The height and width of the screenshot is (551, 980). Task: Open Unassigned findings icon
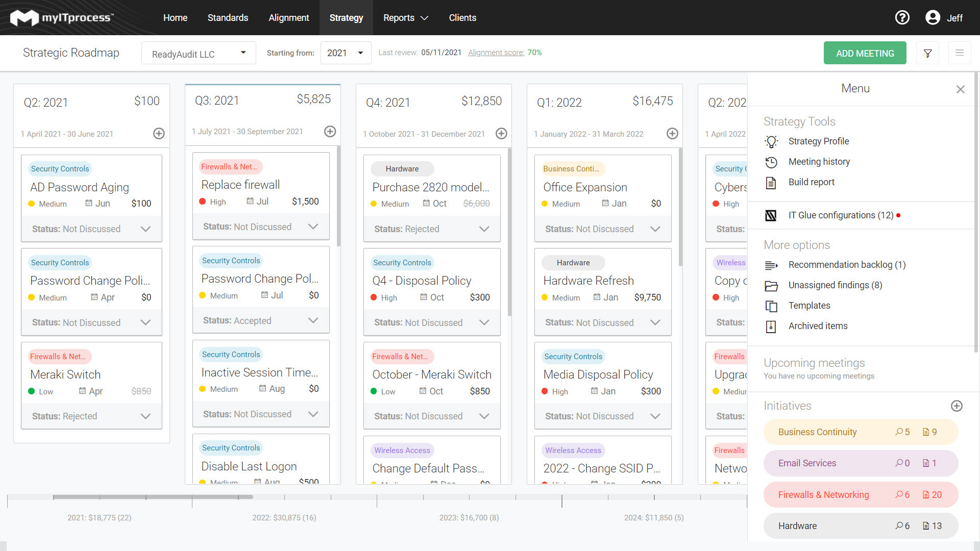tap(772, 285)
